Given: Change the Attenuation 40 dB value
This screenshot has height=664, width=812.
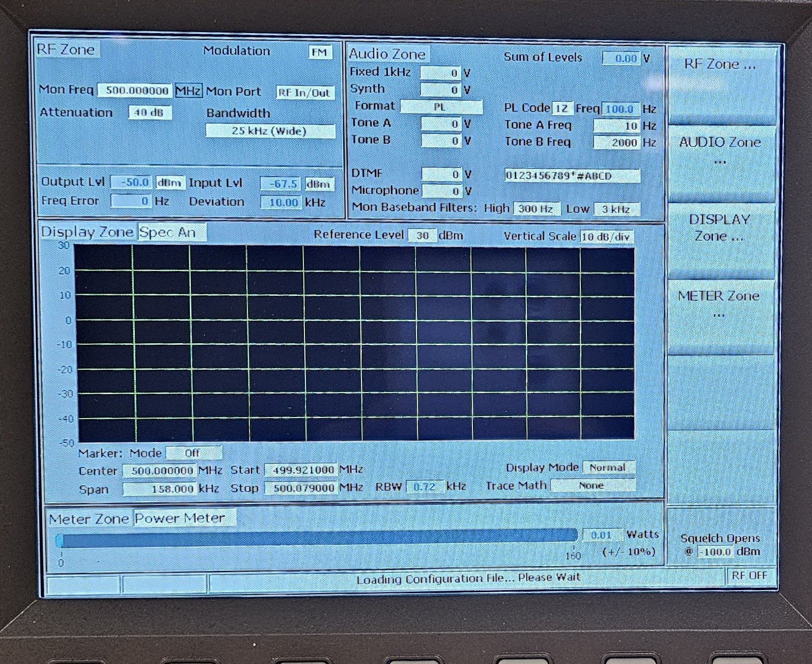Looking at the screenshot, I should click(x=149, y=113).
